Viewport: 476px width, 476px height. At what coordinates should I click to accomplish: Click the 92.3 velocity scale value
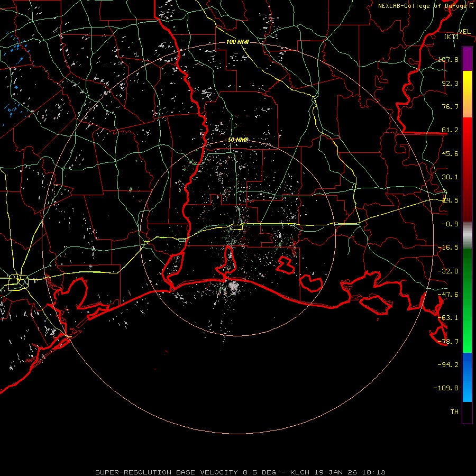450,83
